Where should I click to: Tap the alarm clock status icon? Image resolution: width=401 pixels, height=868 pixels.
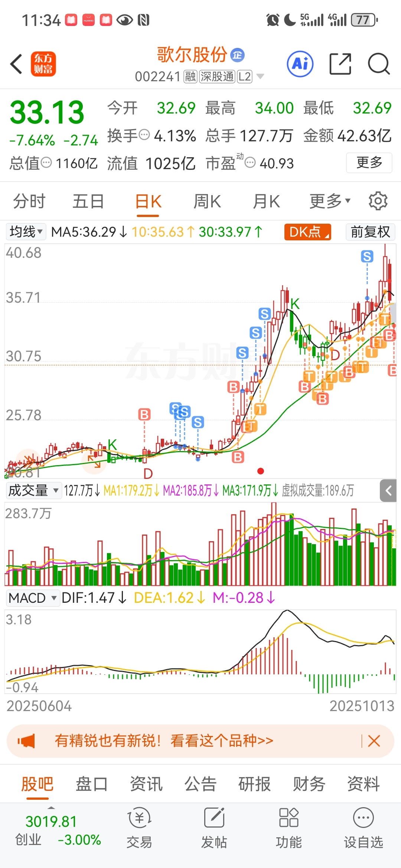point(273,20)
